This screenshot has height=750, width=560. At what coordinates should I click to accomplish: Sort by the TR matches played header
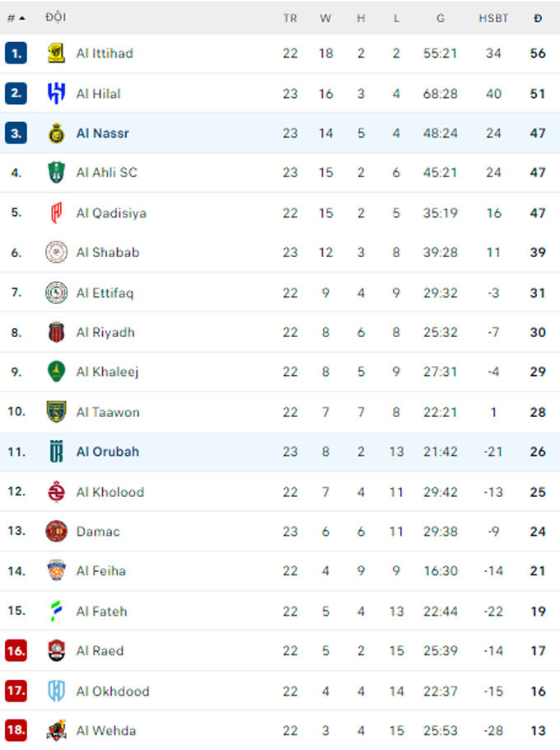(290, 18)
